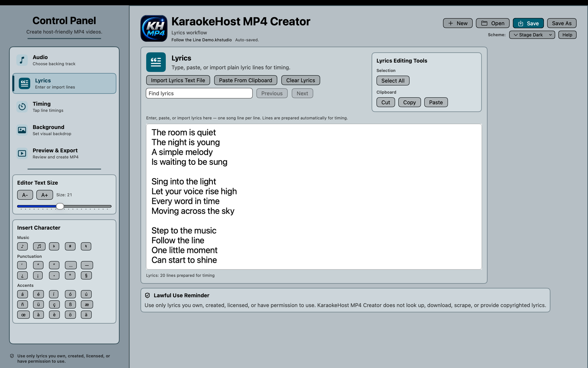
Task: Click the Lawful Use Reminder shield icon
Action: (x=147, y=295)
